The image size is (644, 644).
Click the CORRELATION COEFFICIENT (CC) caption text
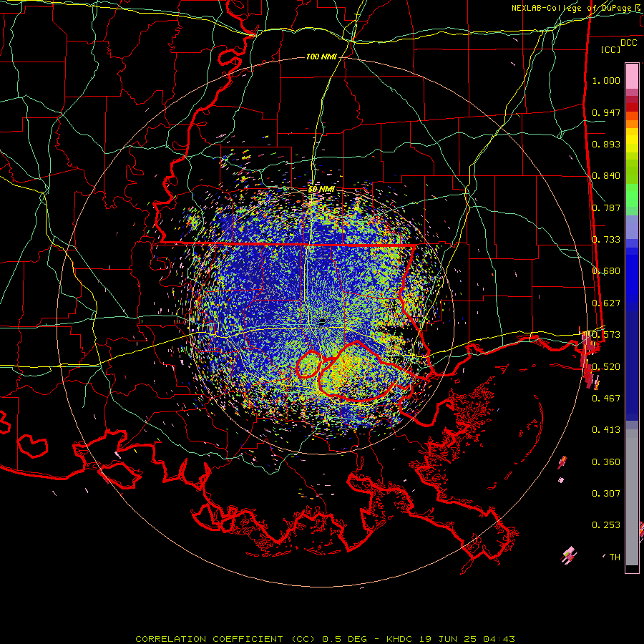point(225,639)
